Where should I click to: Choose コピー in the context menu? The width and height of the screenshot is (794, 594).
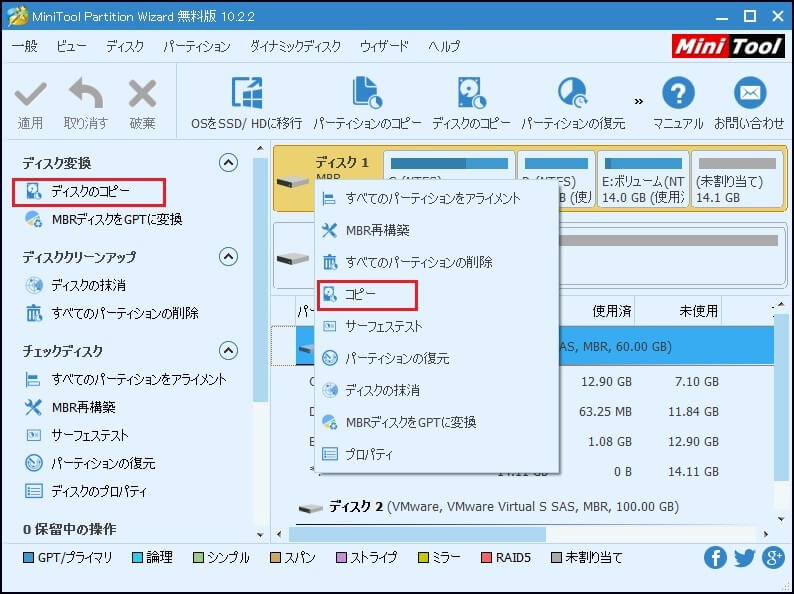(x=367, y=295)
